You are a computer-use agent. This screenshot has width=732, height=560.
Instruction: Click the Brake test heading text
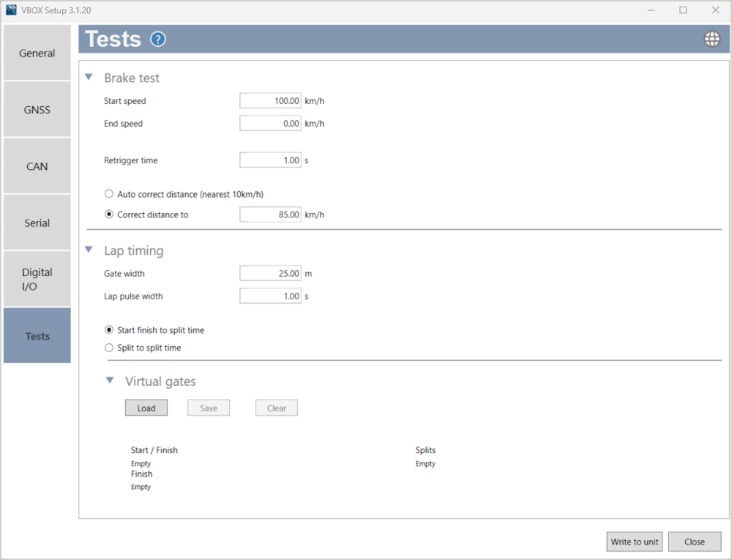(x=132, y=78)
